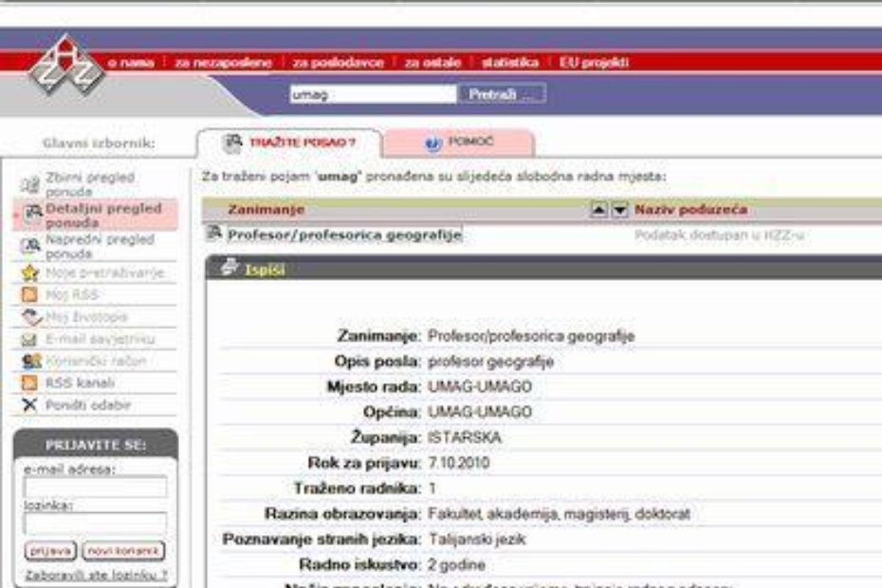Viewport: 882px width, 588px height.
Task: Click the Moje pretraživanje star icon
Action: point(30,273)
